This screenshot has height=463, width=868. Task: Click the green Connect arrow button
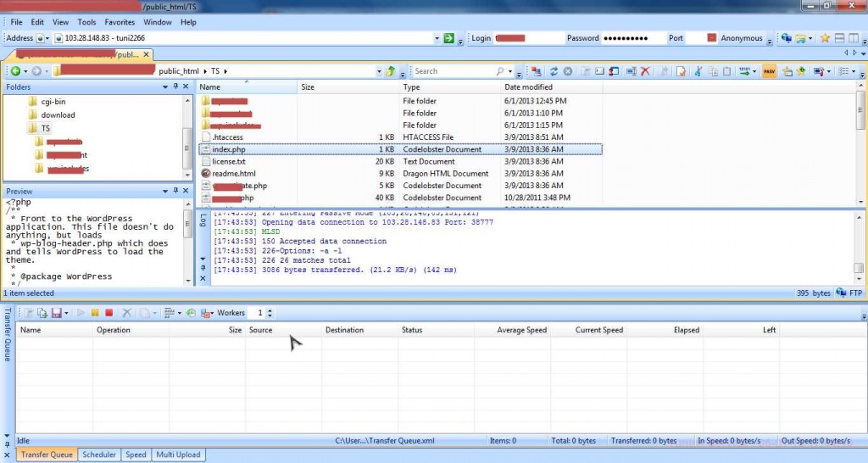coord(449,38)
